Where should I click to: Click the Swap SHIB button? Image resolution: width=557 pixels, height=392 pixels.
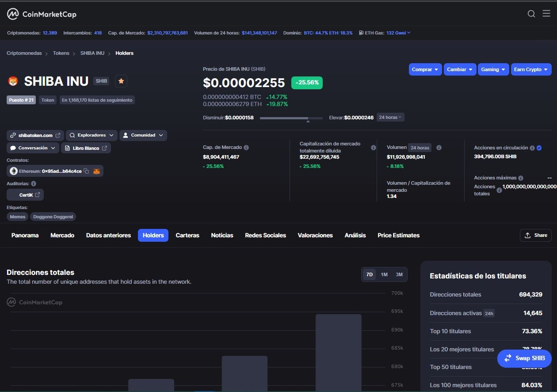coord(524,358)
